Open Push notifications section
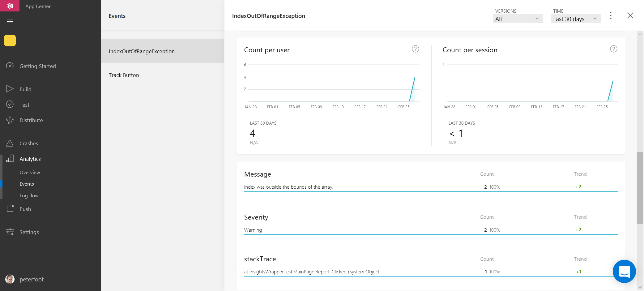This screenshot has height=291, width=644. tap(25, 209)
